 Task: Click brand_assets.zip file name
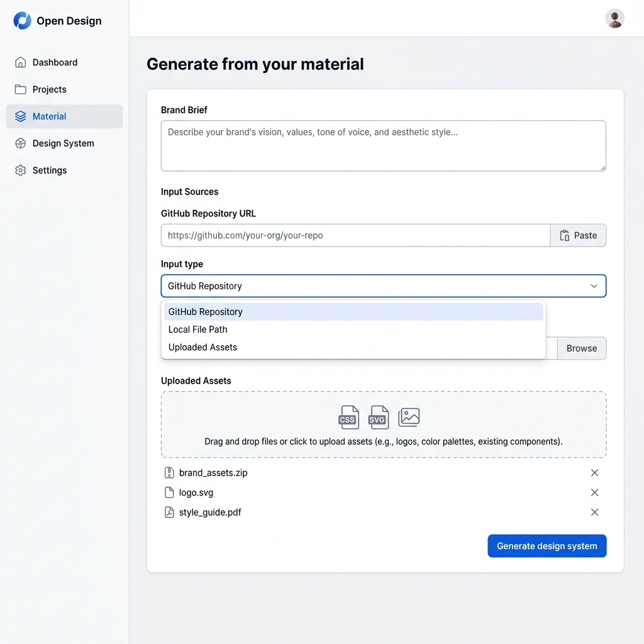coord(213,473)
